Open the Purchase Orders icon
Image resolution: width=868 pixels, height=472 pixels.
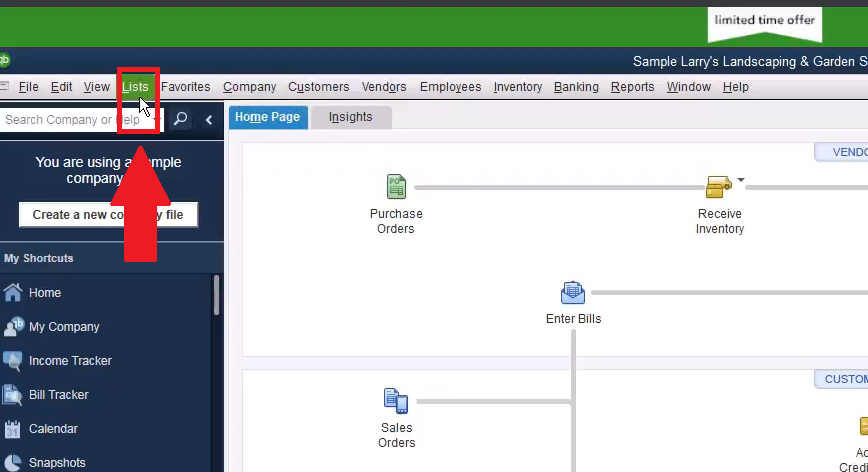click(396, 187)
